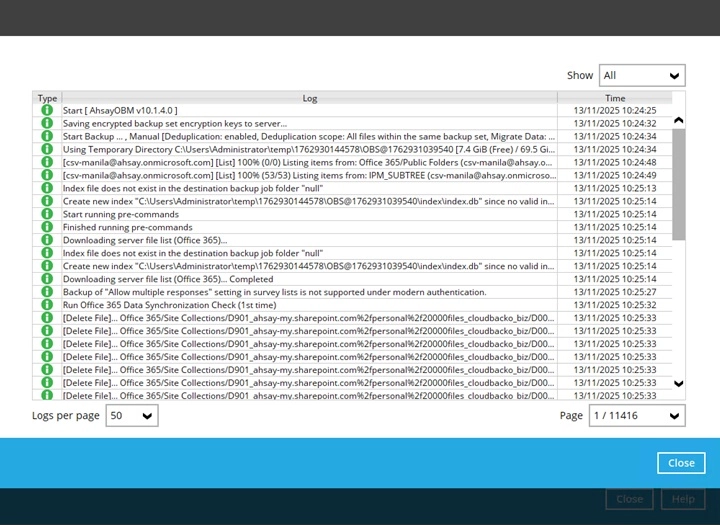The height and width of the screenshot is (525, 720).
Task: Click info icon for Saving encrypted backup set entry
Action: [x=47, y=123]
